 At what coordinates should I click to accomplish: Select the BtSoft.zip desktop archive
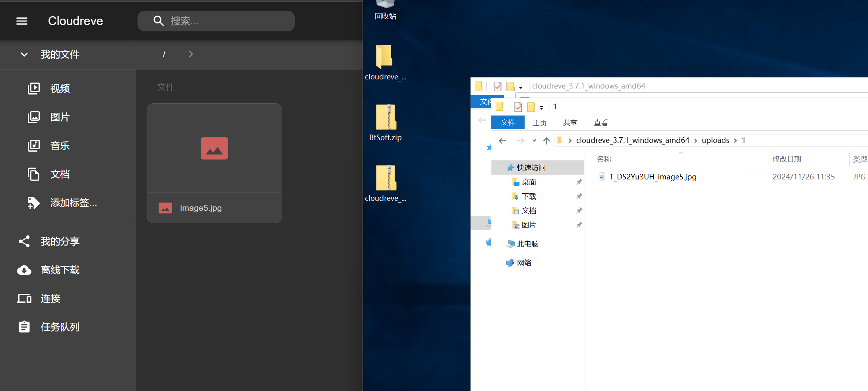pos(386,123)
